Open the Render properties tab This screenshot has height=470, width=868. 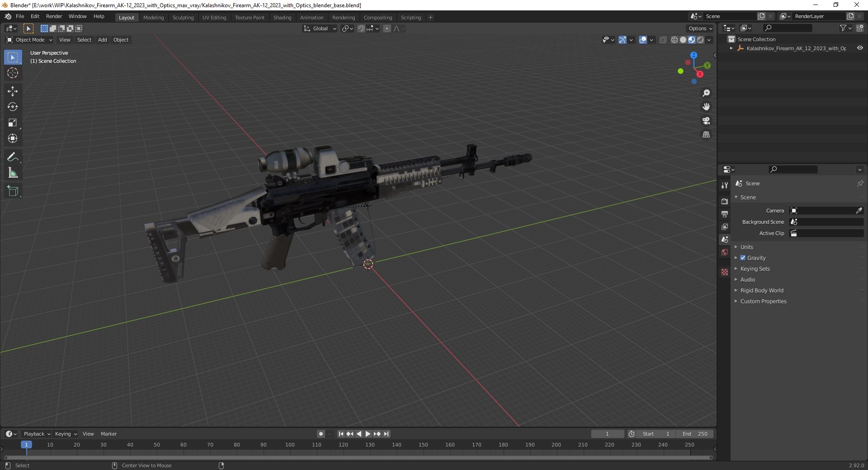[725, 201]
